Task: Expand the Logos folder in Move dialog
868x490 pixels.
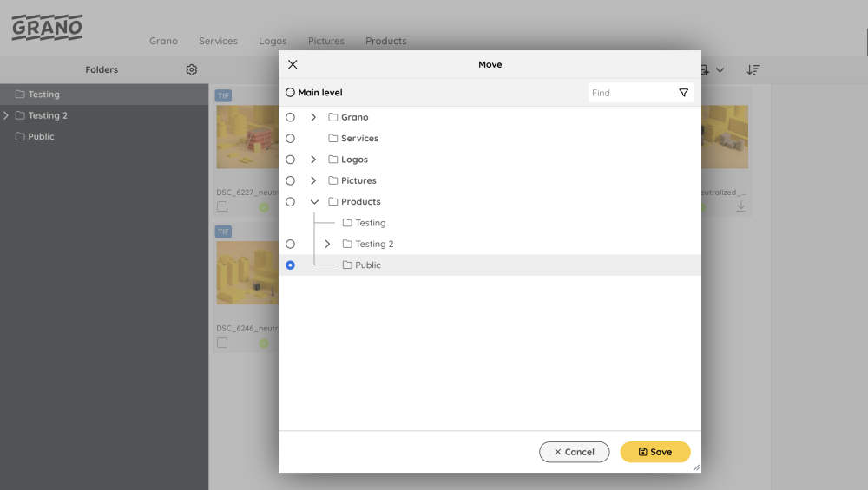Action: [313, 160]
